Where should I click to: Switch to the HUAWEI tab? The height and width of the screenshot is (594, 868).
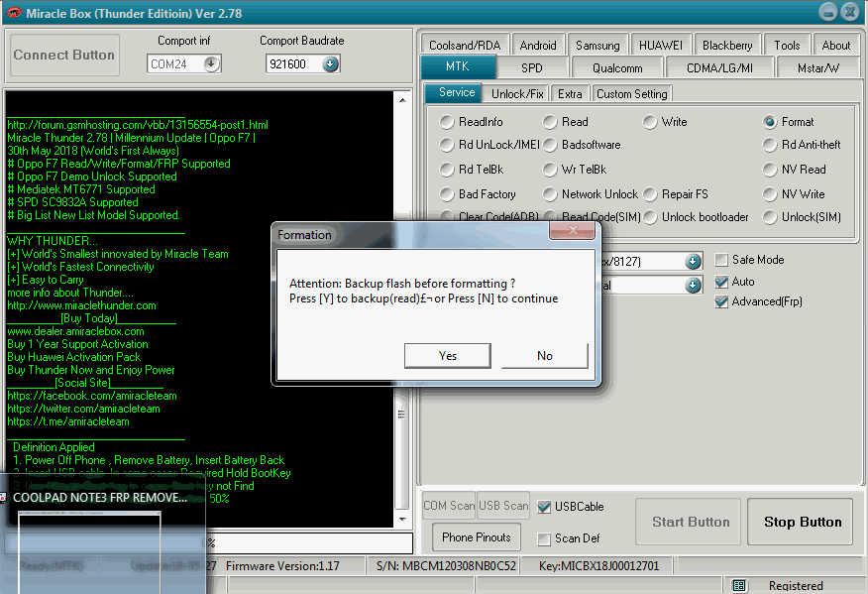(660, 46)
